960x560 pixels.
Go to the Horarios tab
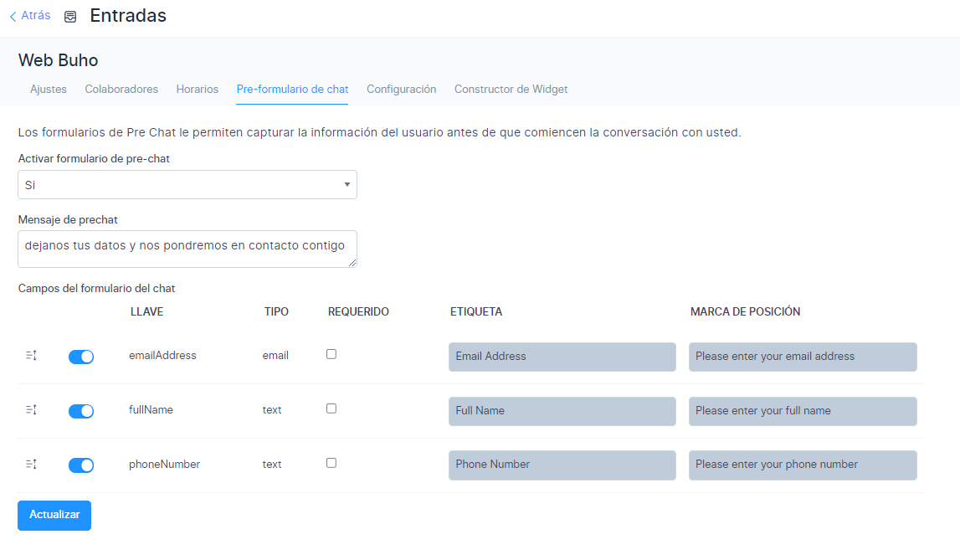tap(197, 90)
